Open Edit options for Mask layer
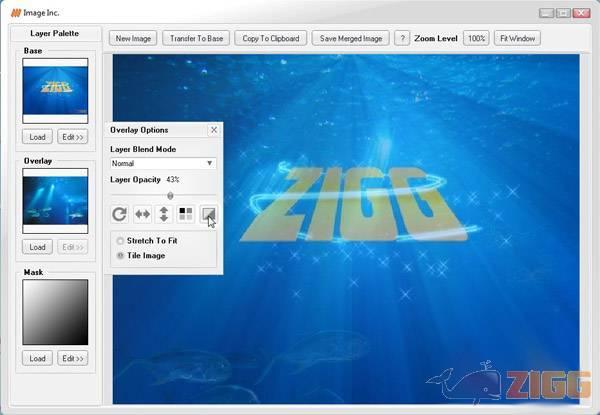Viewport: 600px width, 415px height. [73, 358]
